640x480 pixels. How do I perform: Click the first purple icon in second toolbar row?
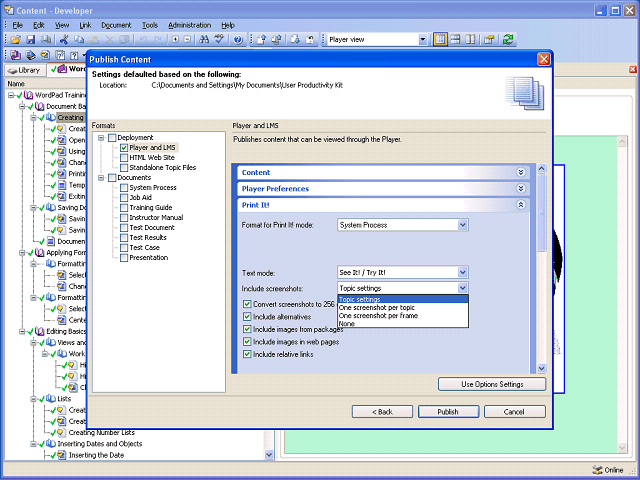[16, 55]
